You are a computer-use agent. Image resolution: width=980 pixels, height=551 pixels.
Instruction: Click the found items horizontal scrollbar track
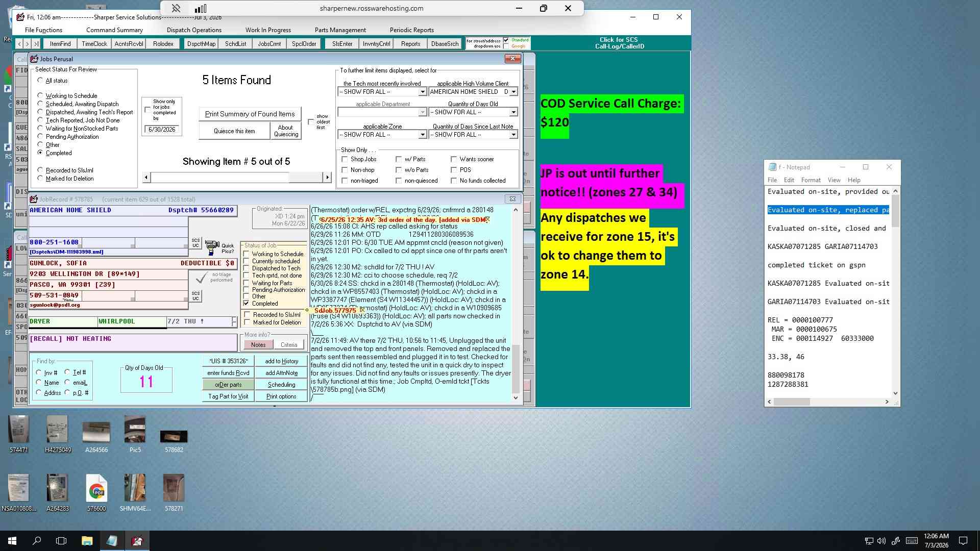(219, 177)
